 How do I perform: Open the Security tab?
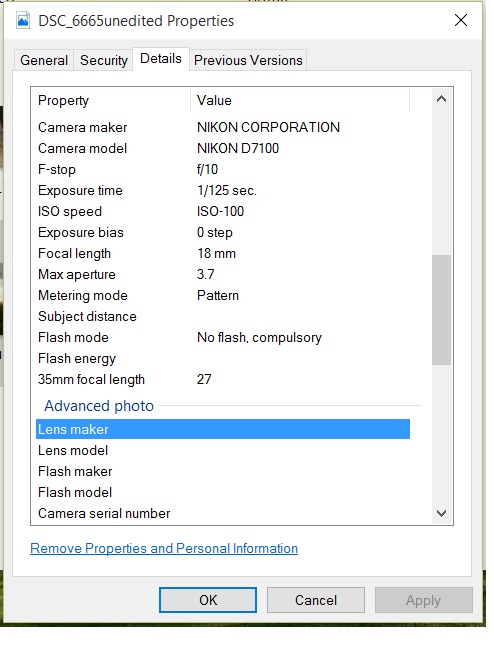[104, 60]
